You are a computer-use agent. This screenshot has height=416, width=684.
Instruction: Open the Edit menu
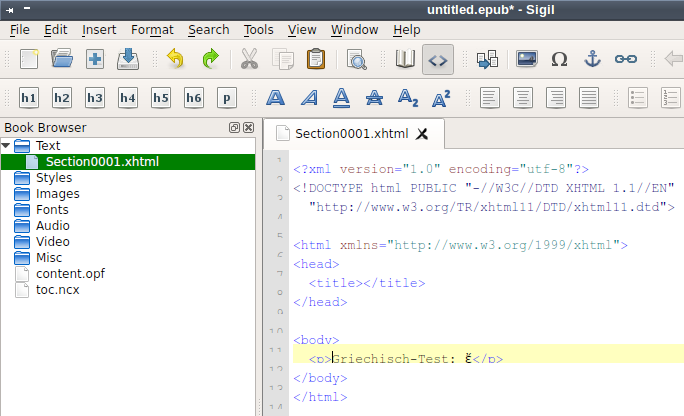coord(55,30)
